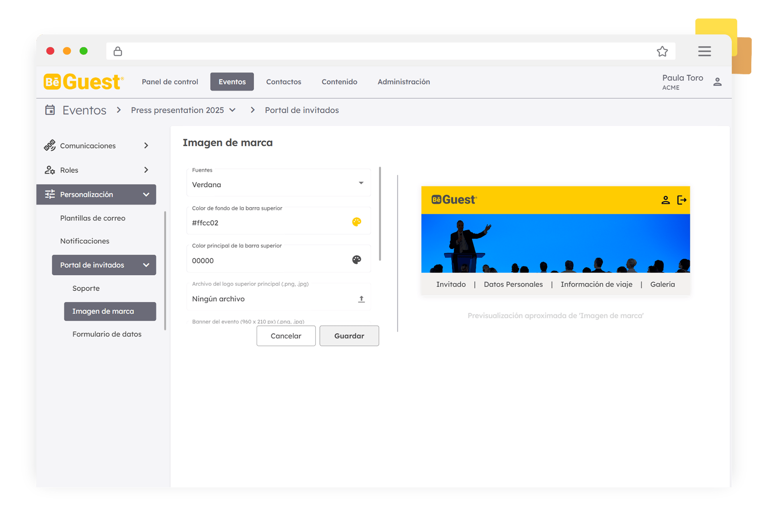Click the event banner image in preview
767x532 pixels.
click(x=556, y=243)
